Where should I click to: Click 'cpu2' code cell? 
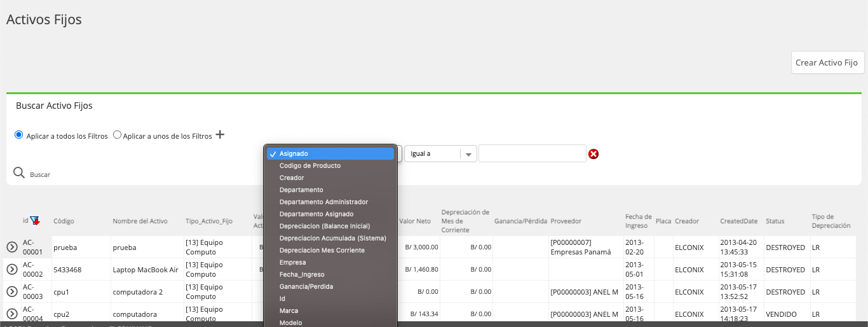[x=61, y=314]
